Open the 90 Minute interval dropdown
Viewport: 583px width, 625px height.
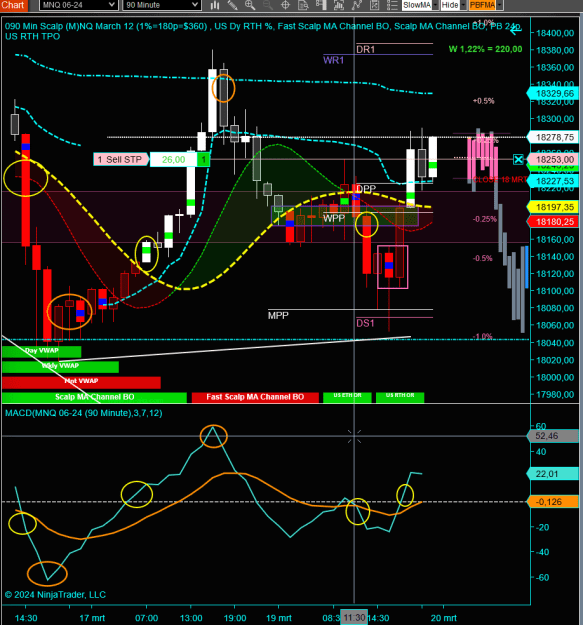point(161,5)
